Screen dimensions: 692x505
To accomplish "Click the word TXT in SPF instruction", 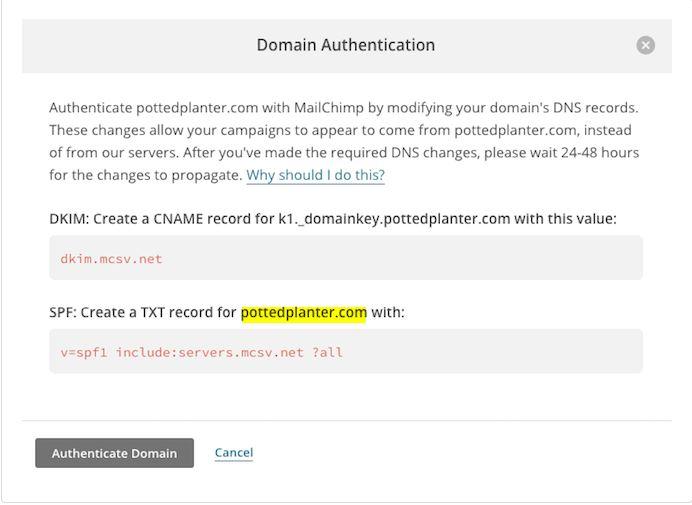I will tap(152, 313).
